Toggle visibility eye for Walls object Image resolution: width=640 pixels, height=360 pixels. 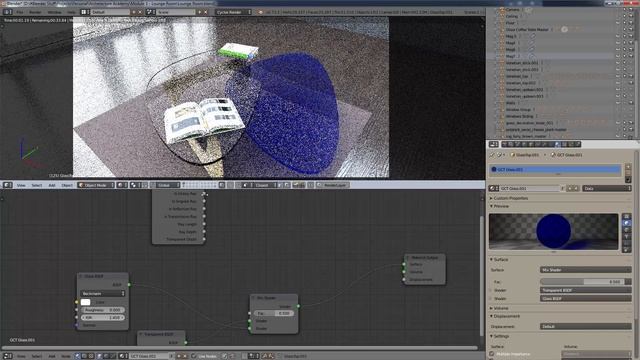618,103
